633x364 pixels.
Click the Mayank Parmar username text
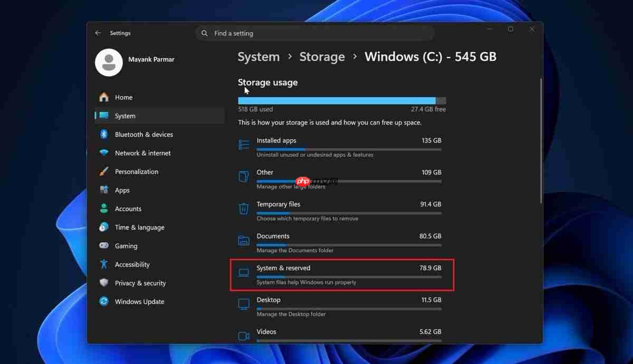pos(151,60)
